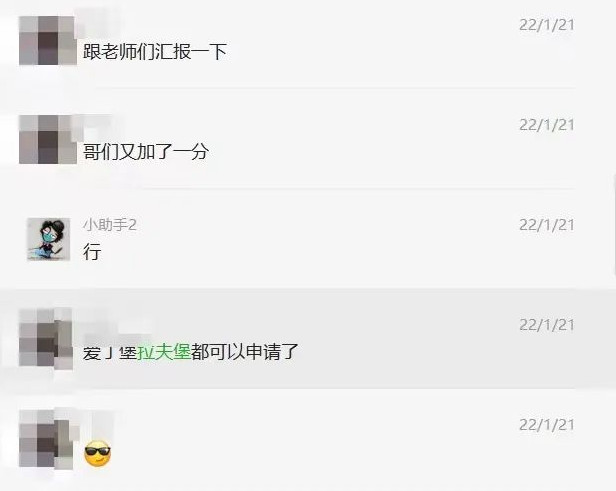Image resolution: width=616 pixels, height=491 pixels.
Task: Click the sunglasses emoji message
Action: 97,453
